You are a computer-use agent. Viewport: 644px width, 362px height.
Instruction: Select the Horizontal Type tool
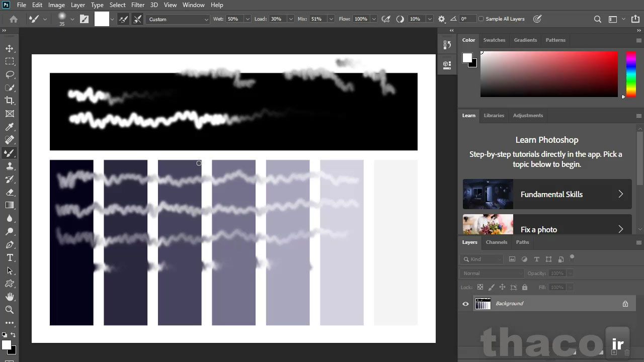point(10,257)
